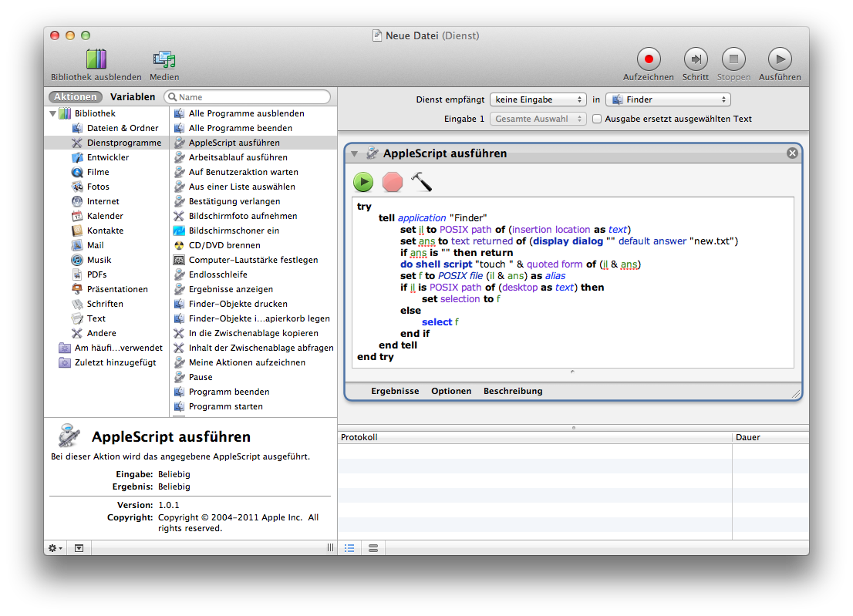
Task: Select the Mail category
Action: [x=106, y=246]
